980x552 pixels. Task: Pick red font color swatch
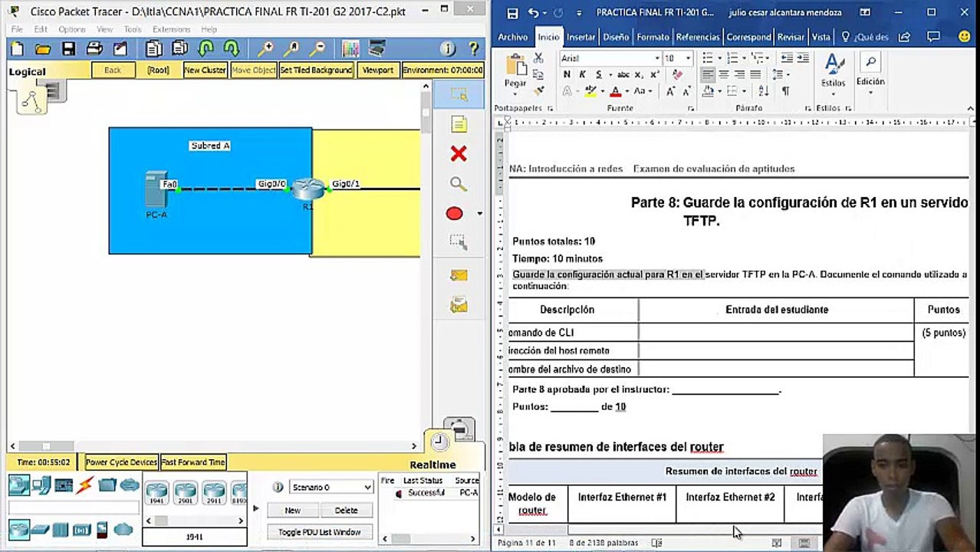(x=615, y=90)
